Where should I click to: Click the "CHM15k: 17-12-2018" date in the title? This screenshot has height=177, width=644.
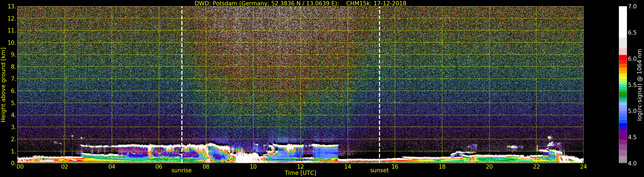pos(376,3)
